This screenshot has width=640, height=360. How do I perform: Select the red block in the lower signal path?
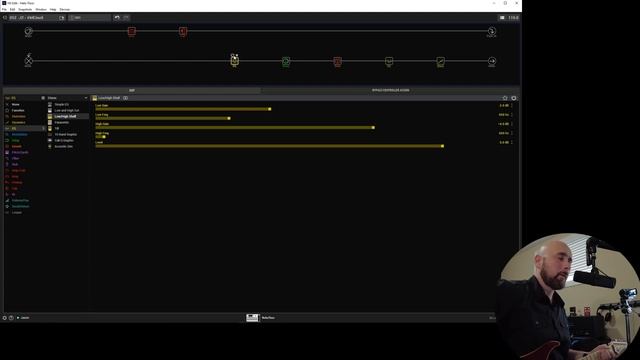tap(338, 62)
